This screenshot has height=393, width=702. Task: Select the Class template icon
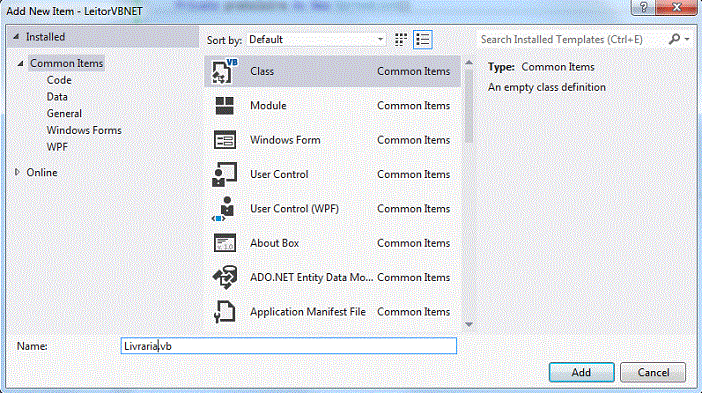click(224, 72)
